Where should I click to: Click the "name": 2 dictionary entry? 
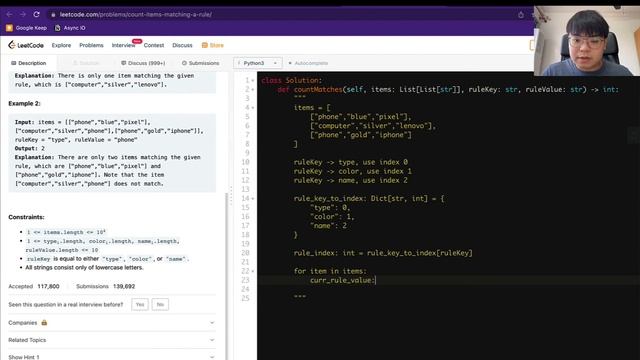coord(328,226)
